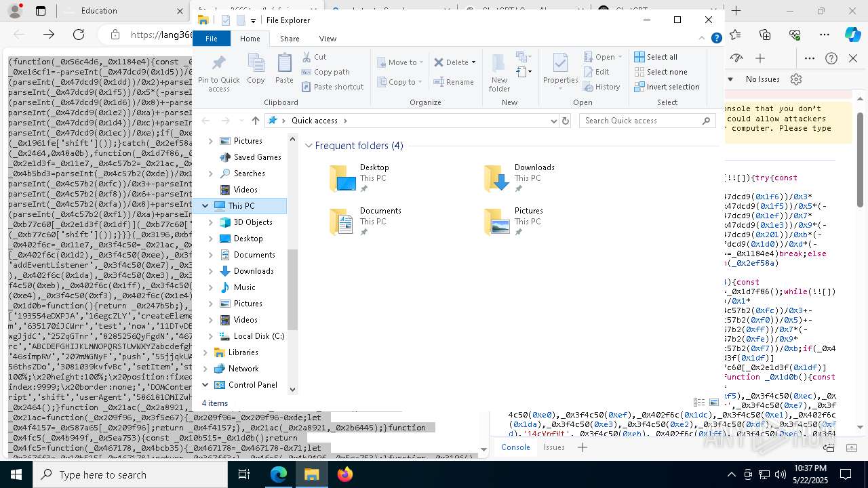Open the Copilot icon in Edge

(852, 35)
